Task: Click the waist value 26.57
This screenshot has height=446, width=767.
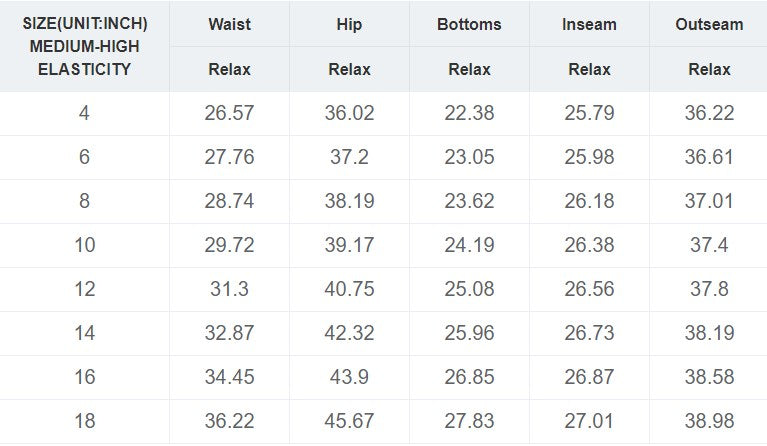Action: tap(229, 113)
